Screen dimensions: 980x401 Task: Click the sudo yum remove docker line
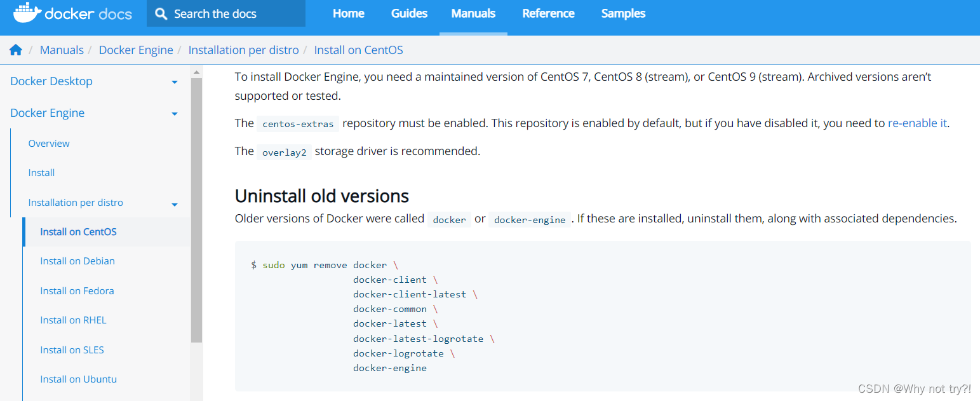325,265
